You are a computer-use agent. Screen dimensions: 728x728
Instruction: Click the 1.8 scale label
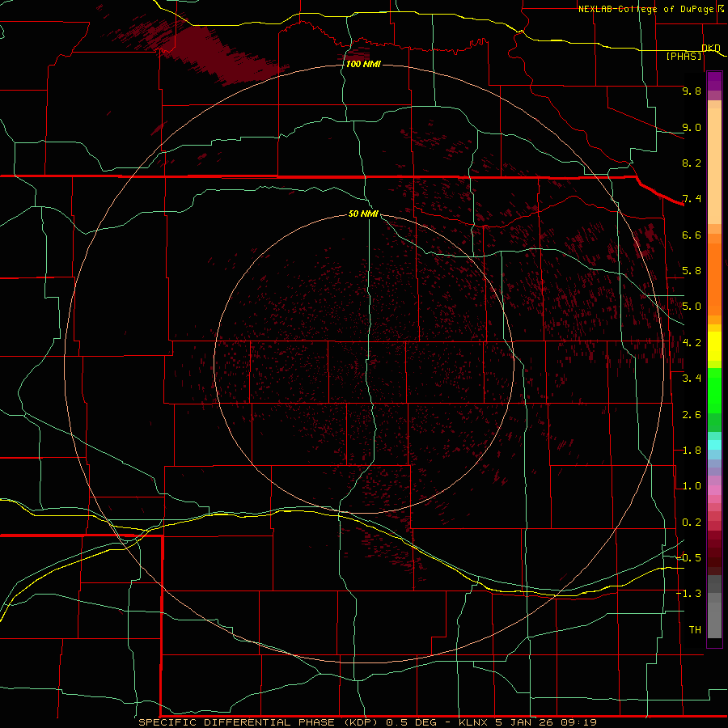[x=692, y=451]
